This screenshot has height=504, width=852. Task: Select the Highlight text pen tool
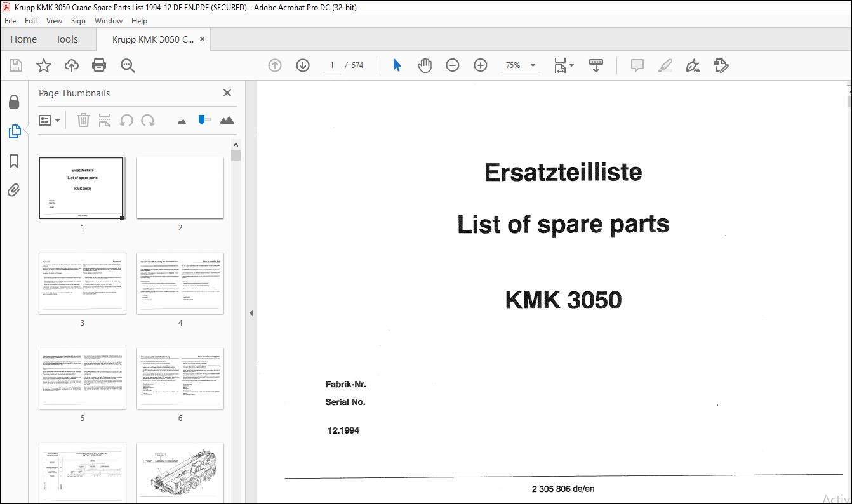(665, 65)
